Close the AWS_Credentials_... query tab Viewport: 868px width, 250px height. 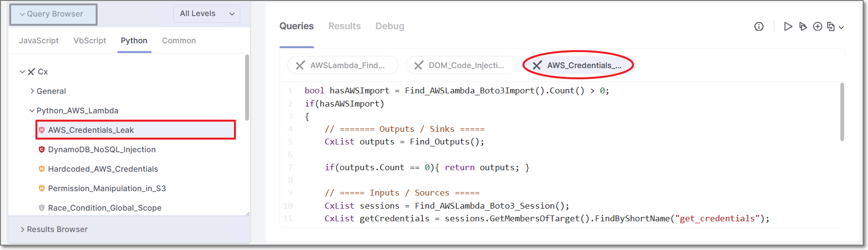point(537,65)
